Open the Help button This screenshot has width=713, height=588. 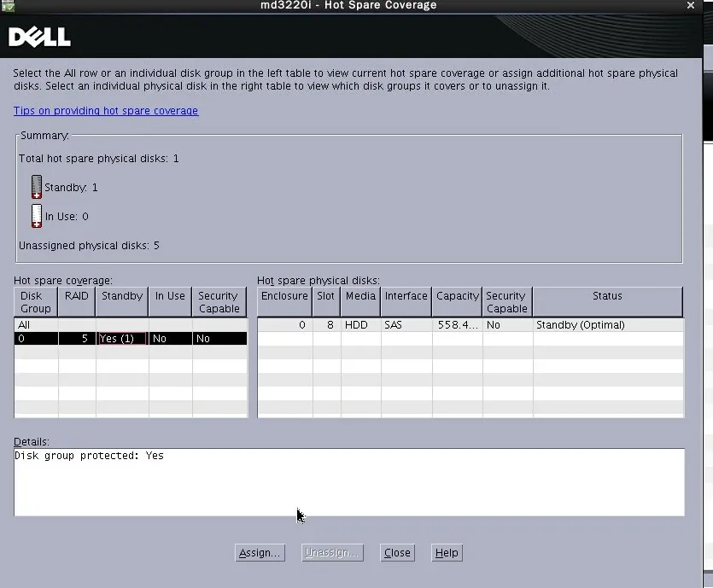click(x=447, y=552)
